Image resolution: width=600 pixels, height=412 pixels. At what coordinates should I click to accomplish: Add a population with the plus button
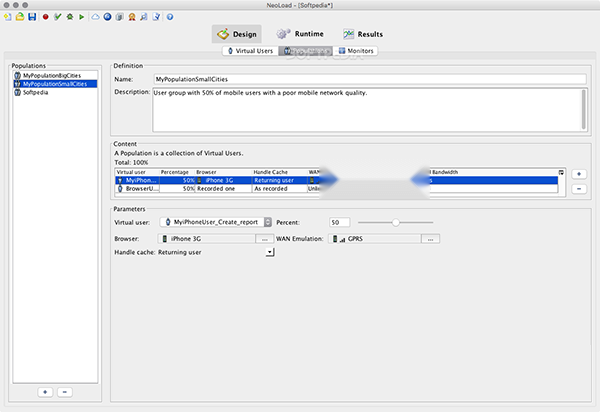point(45,392)
